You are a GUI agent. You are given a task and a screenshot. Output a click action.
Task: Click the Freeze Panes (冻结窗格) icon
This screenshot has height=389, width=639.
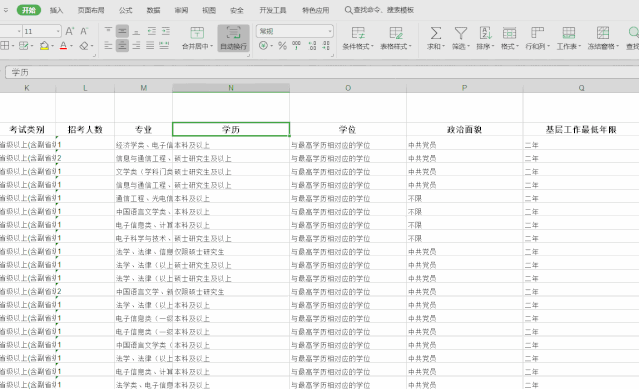pyautogui.click(x=603, y=33)
